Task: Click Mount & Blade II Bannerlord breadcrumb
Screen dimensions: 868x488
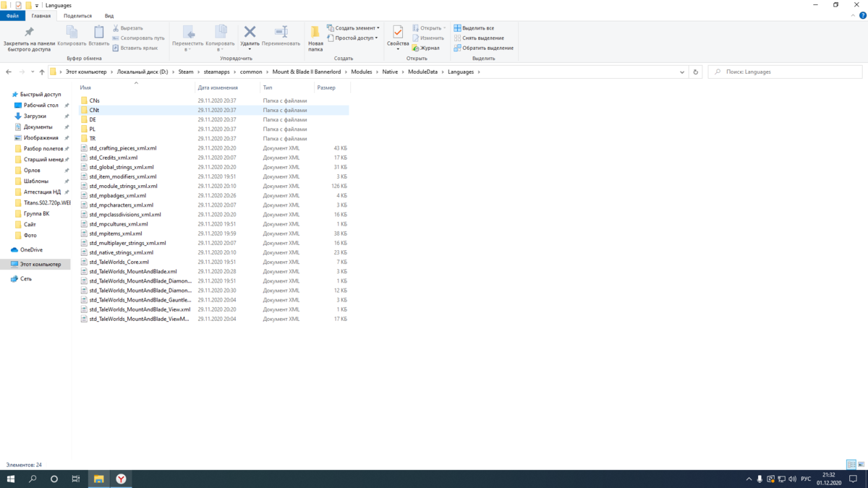Action: click(x=306, y=72)
